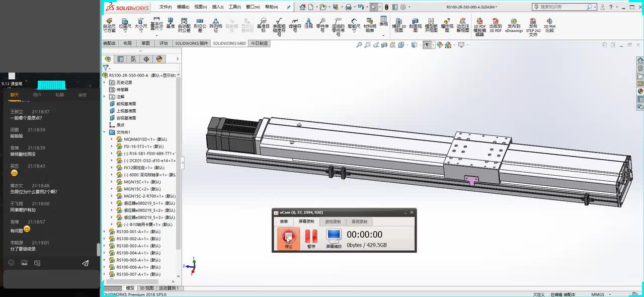The image size is (644, 297).
Task: Click 发布STEP 242文件 tool
Action: coord(533,27)
